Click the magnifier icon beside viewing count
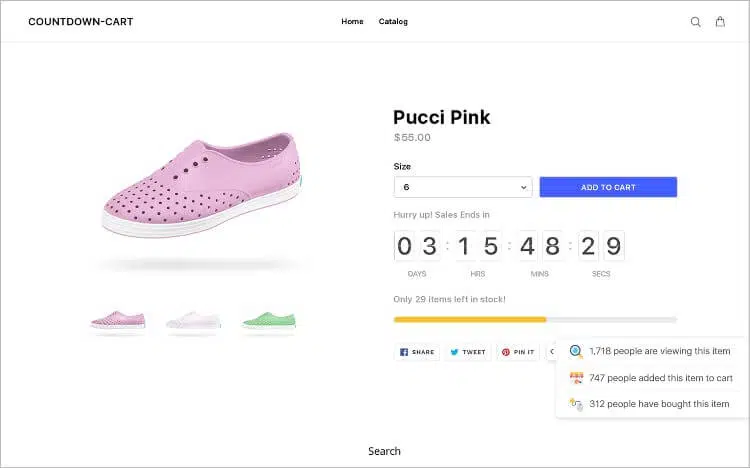Screen dimensions: 750x468 pos(576,351)
